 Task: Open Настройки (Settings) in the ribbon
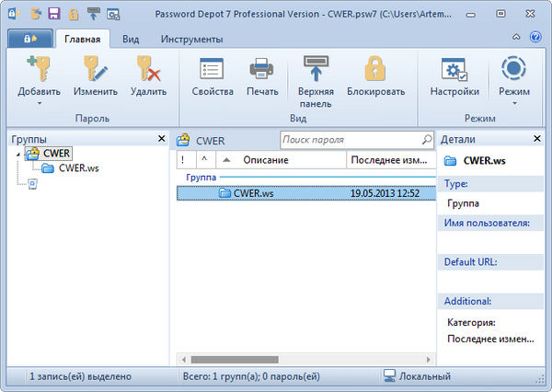[454, 70]
